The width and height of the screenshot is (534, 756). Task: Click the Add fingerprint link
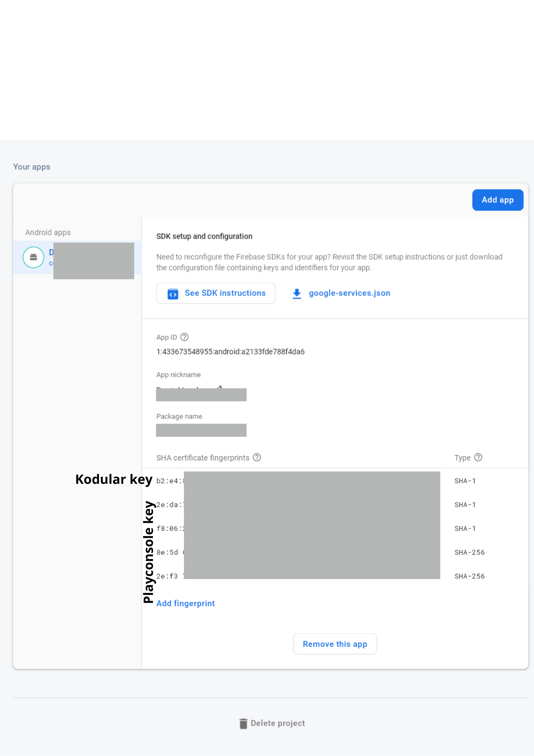(185, 603)
